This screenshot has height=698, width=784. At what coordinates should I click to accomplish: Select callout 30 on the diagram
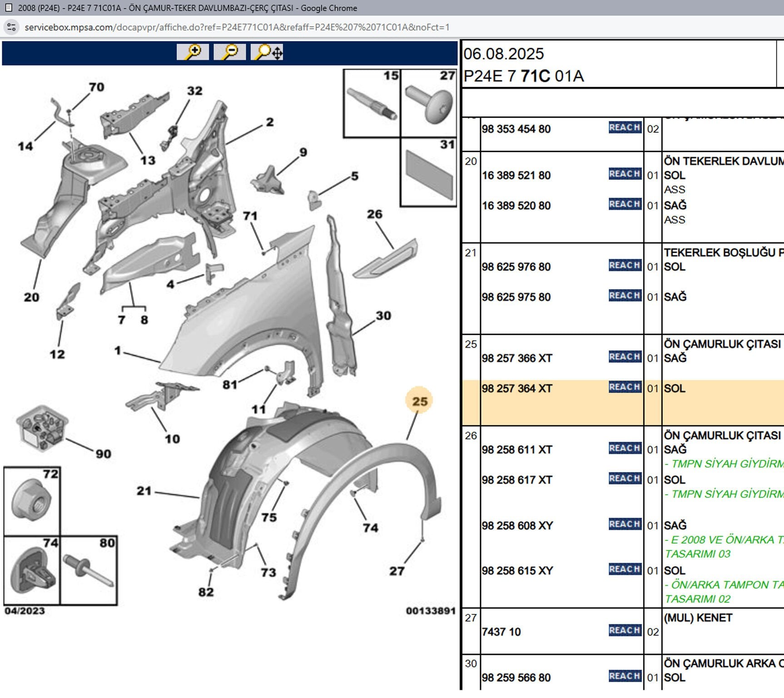(x=383, y=315)
